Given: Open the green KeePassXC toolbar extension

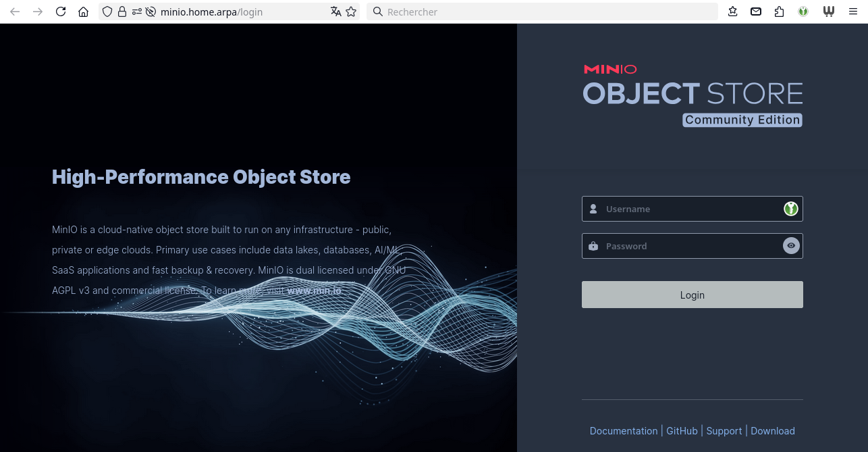Looking at the screenshot, I should [x=803, y=11].
